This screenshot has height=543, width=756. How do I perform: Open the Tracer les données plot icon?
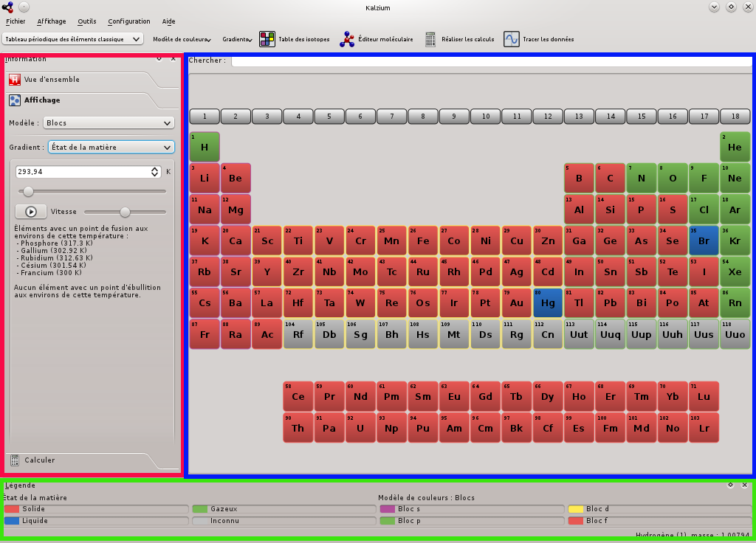pyautogui.click(x=512, y=39)
